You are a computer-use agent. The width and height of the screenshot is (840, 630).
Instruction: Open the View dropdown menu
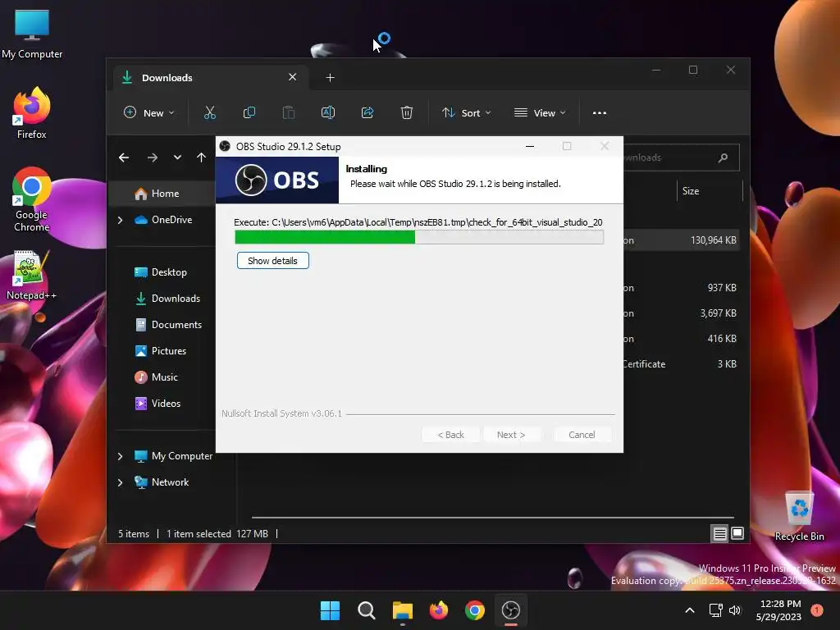coord(540,112)
